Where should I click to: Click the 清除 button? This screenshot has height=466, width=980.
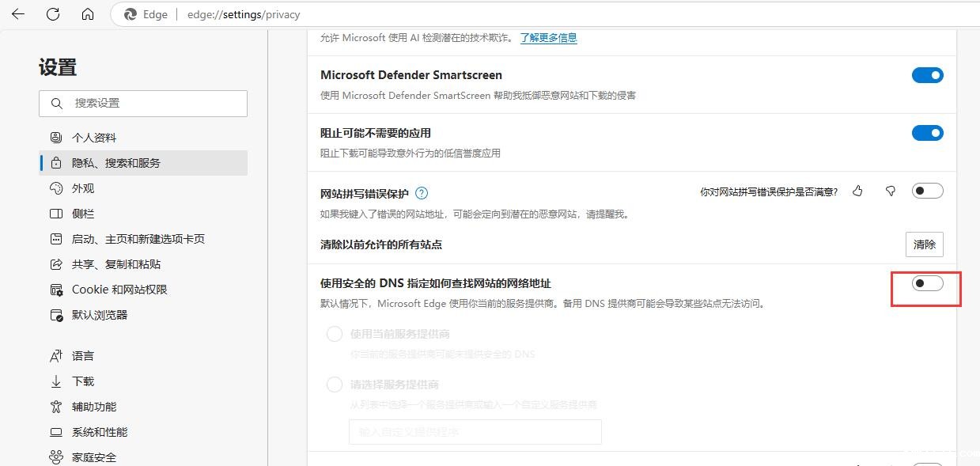[x=925, y=244]
